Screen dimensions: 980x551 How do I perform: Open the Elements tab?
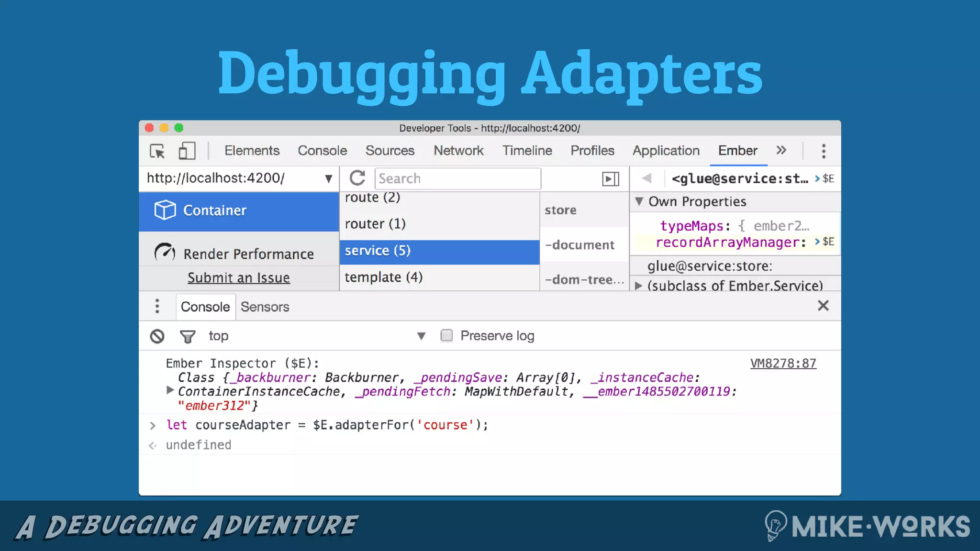(252, 151)
